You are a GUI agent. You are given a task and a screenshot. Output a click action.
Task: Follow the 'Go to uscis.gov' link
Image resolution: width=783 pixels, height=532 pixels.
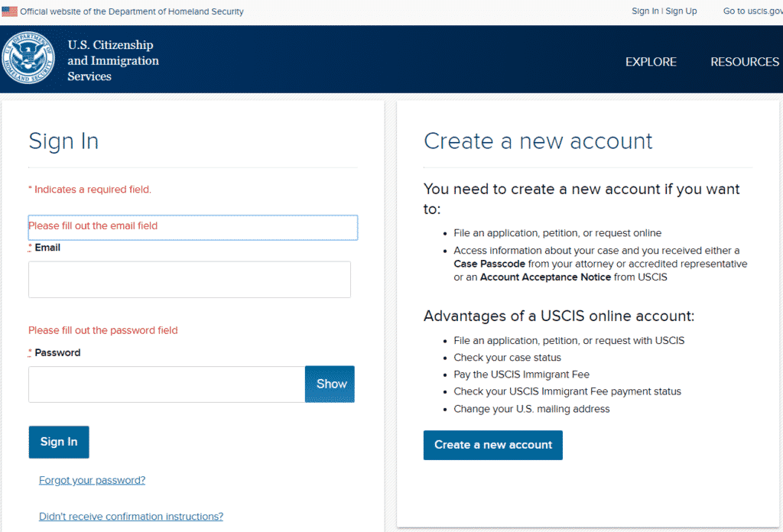[753, 11]
